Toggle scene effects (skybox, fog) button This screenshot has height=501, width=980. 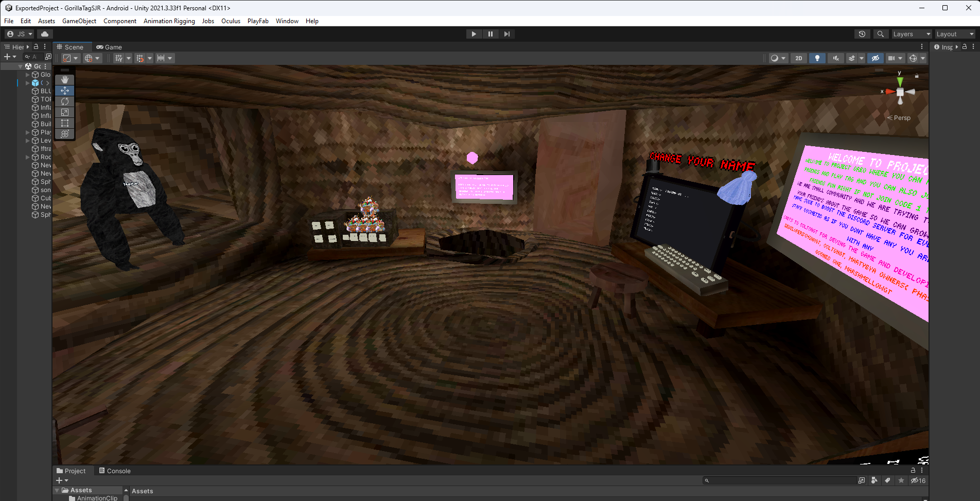click(x=852, y=58)
